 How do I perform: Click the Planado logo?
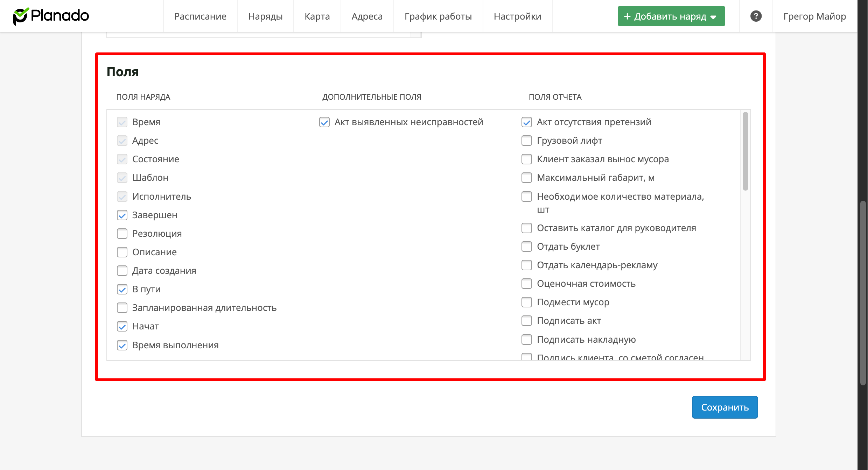(x=51, y=16)
